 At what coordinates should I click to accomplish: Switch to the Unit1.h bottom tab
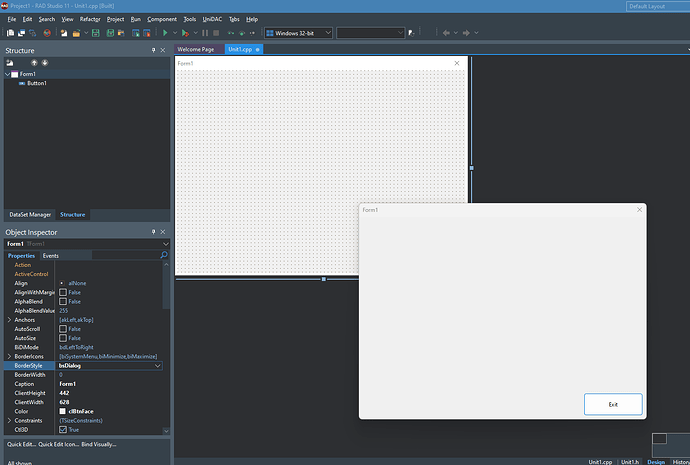(x=630, y=461)
